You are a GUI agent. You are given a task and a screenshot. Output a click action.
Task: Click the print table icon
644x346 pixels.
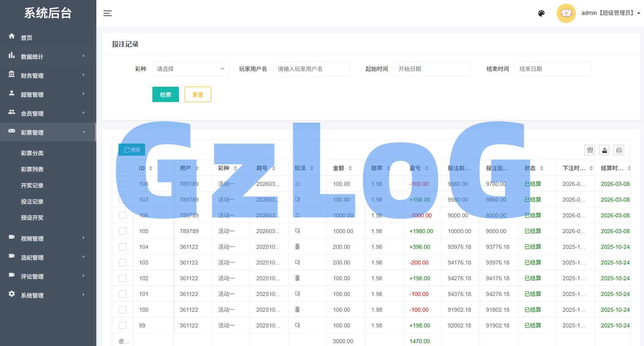point(619,150)
